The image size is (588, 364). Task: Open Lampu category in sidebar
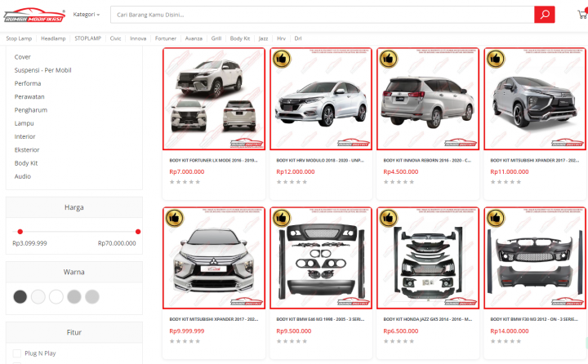pyautogui.click(x=24, y=123)
